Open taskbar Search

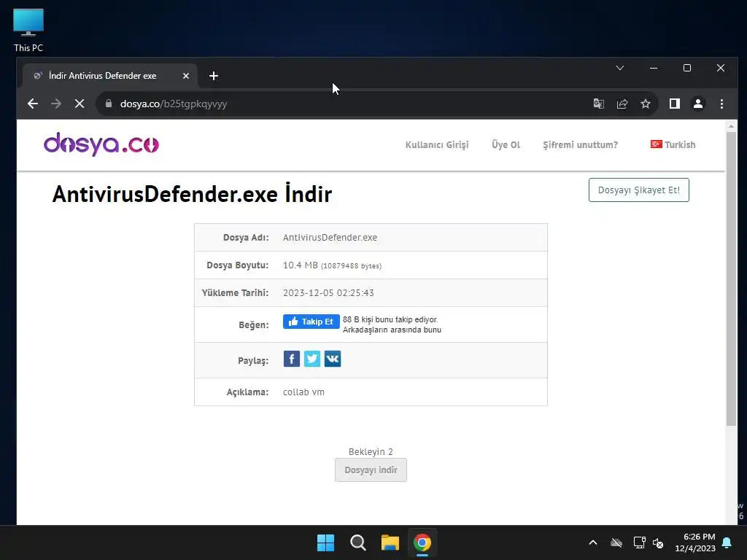(357, 542)
